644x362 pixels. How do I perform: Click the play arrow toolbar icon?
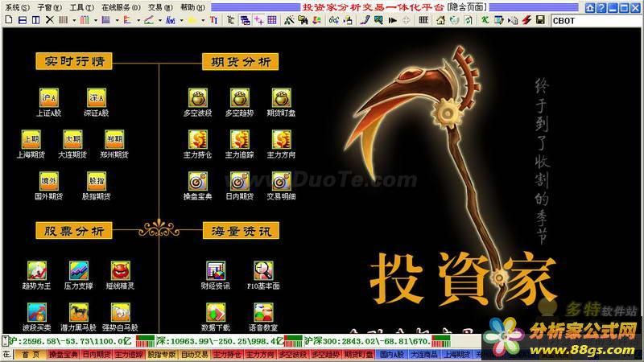coord(393,19)
